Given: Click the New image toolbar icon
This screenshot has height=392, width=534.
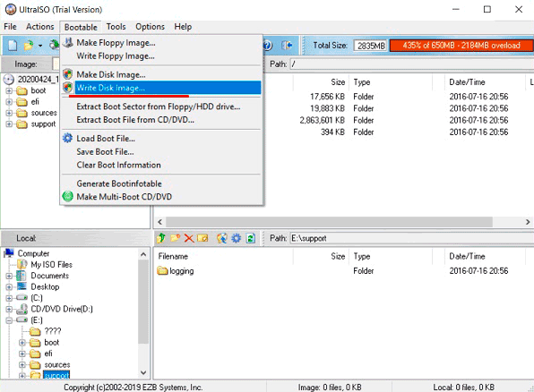Looking at the screenshot, I should pyautogui.click(x=13, y=46).
